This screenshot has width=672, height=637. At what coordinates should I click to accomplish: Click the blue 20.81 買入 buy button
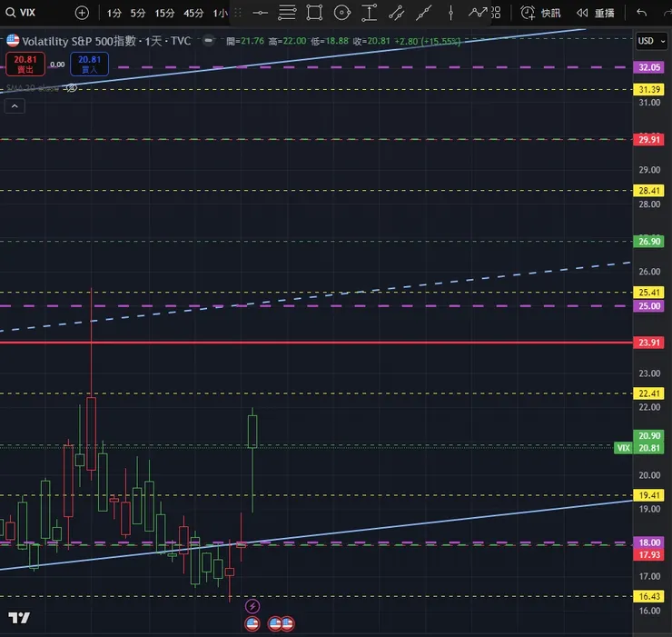89,64
